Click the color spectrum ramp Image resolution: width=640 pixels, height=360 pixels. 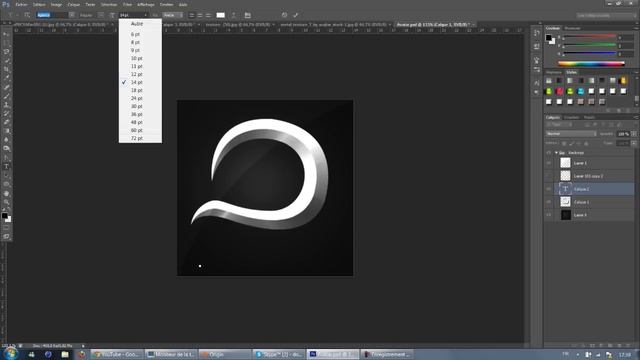coord(591,64)
